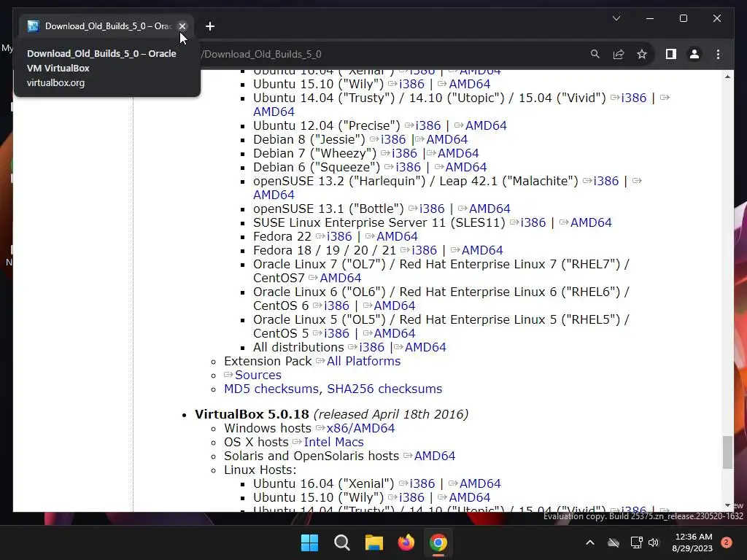Download 5.0.18 Solaris hosts AMD64

(435, 456)
